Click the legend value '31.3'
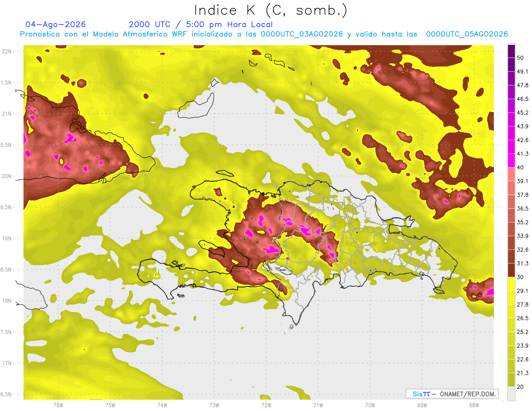This screenshot has width=532, height=411. (x=522, y=263)
